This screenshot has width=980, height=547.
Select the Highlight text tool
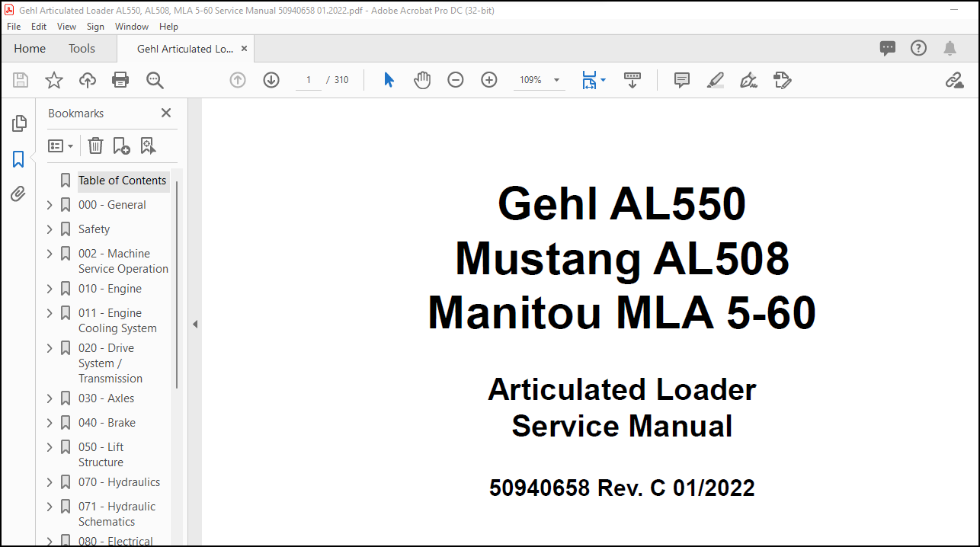click(716, 80)
